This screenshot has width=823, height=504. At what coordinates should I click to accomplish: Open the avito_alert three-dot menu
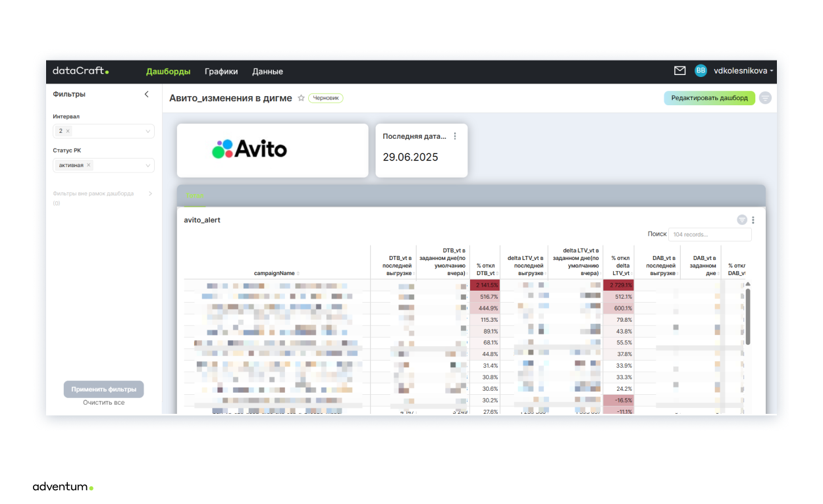click(753, 220)
